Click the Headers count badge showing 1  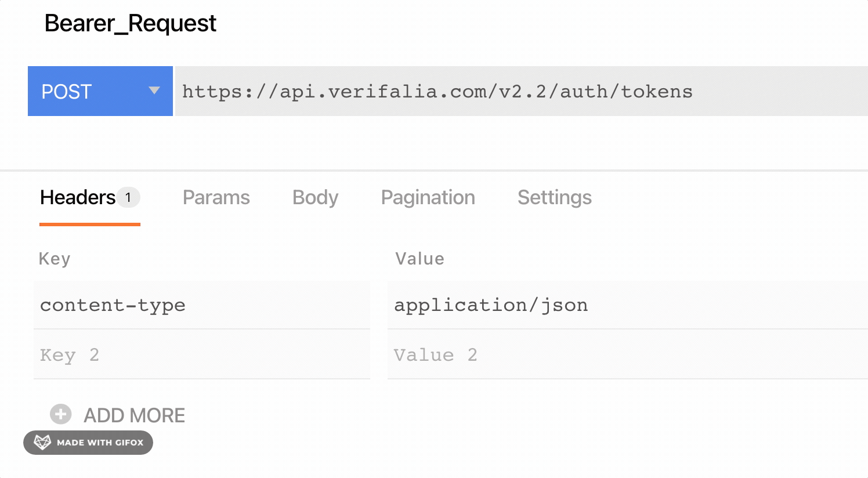[128, 197]
